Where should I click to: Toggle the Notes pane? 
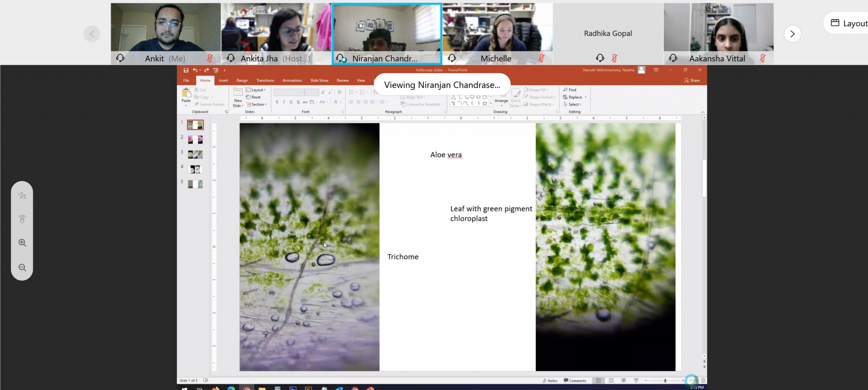point(550,381)
